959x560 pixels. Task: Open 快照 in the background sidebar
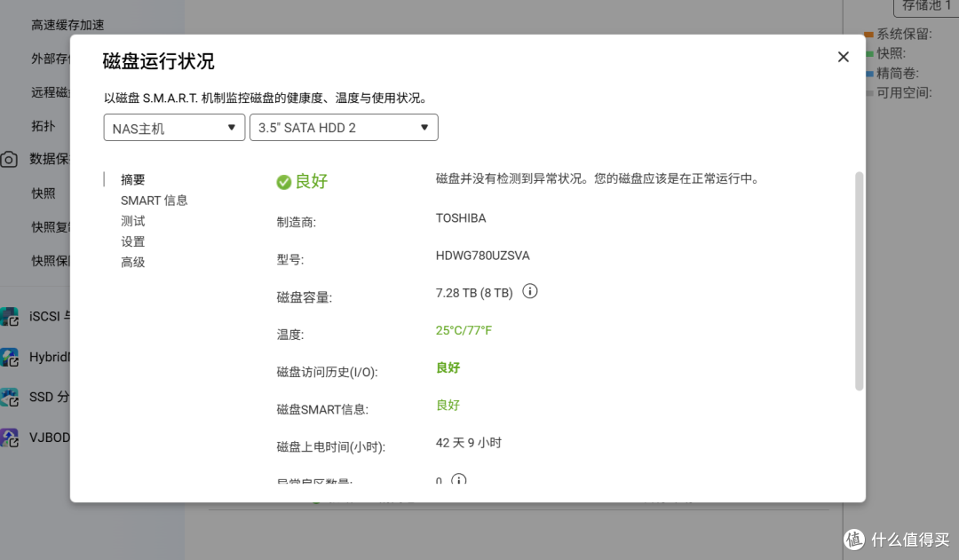pos(44,193)
